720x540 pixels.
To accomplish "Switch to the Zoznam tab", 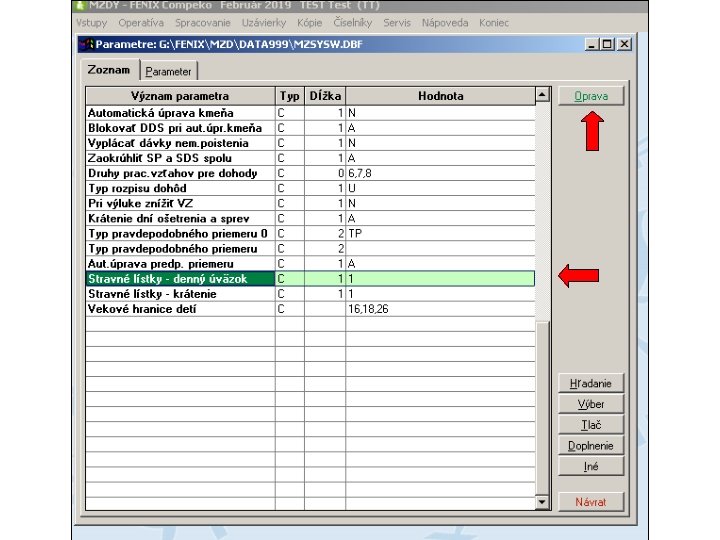I will 109,70.
